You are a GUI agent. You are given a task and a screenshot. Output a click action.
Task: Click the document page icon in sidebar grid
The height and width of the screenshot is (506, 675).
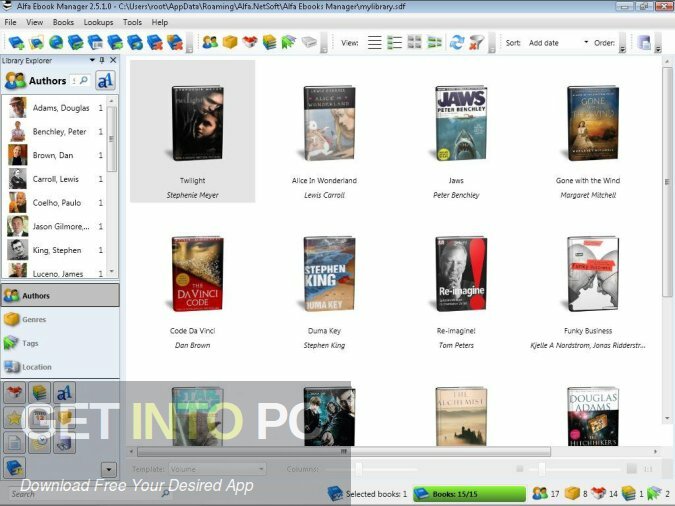(x=15, y=443)
